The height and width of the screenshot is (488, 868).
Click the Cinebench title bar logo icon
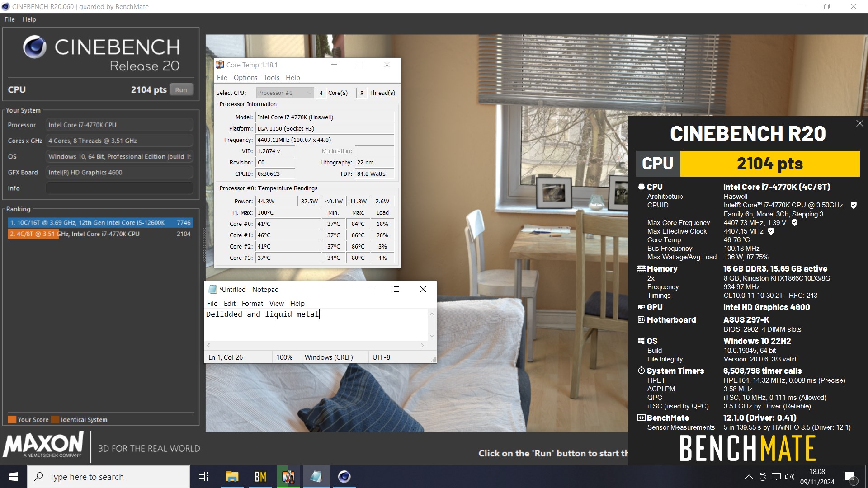tap(5, 6)
